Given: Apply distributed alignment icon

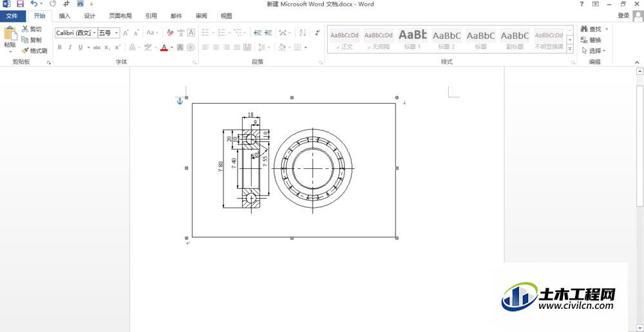Looking at the screenshot, I should coord(247,47).
